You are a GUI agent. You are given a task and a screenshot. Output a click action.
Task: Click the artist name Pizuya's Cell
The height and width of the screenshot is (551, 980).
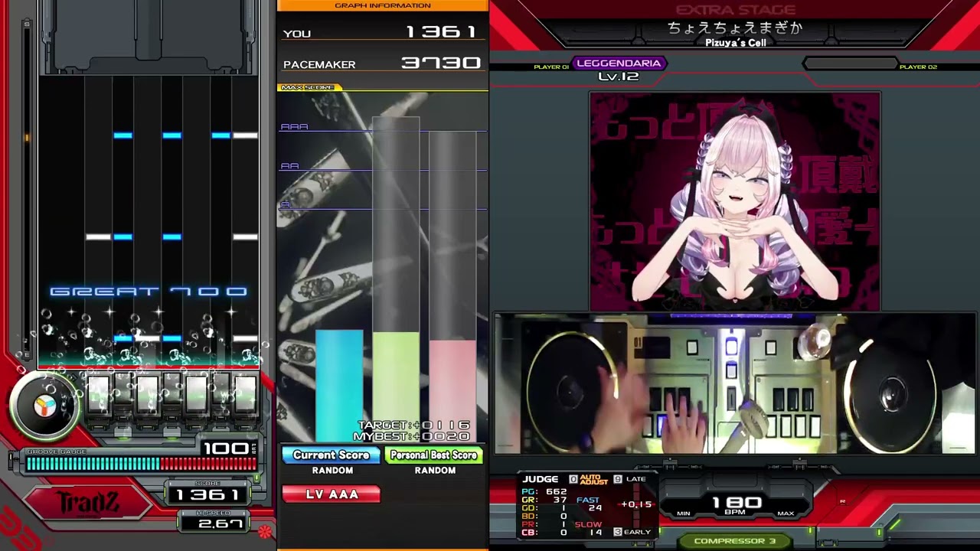(736, 43)
